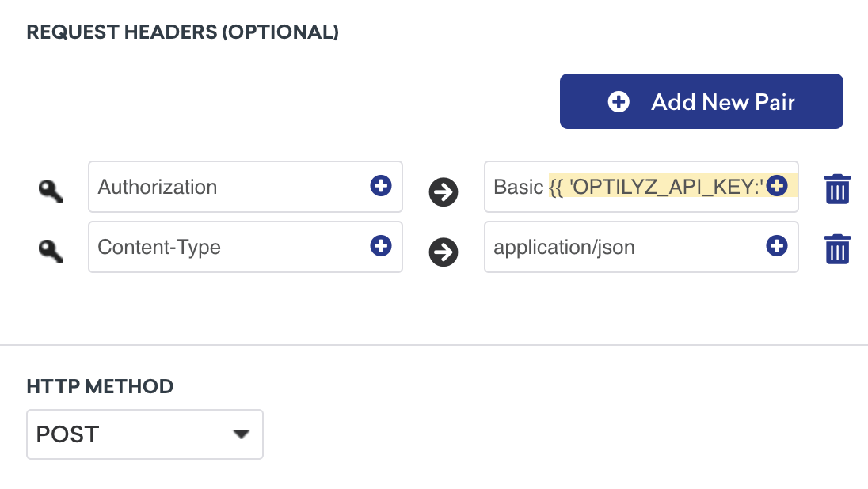Click the HTTP METHOD label
Image resolution: width=868 pixels, height=489 pixels.
[100, 386]
